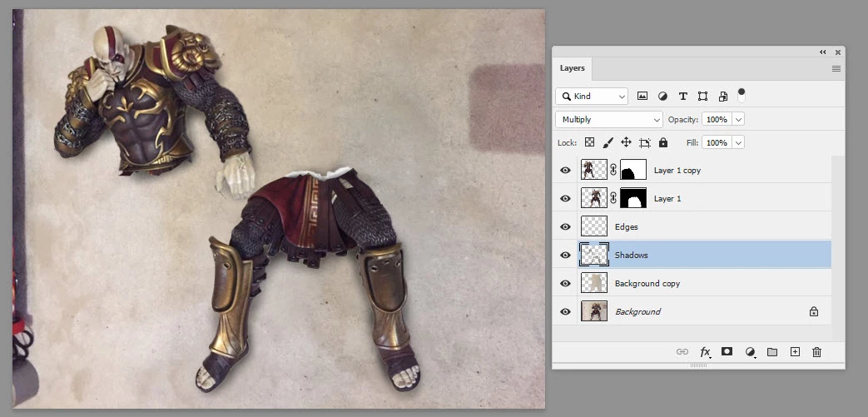
Task: Switch to the Layers tab
Action: click(572, 68)
